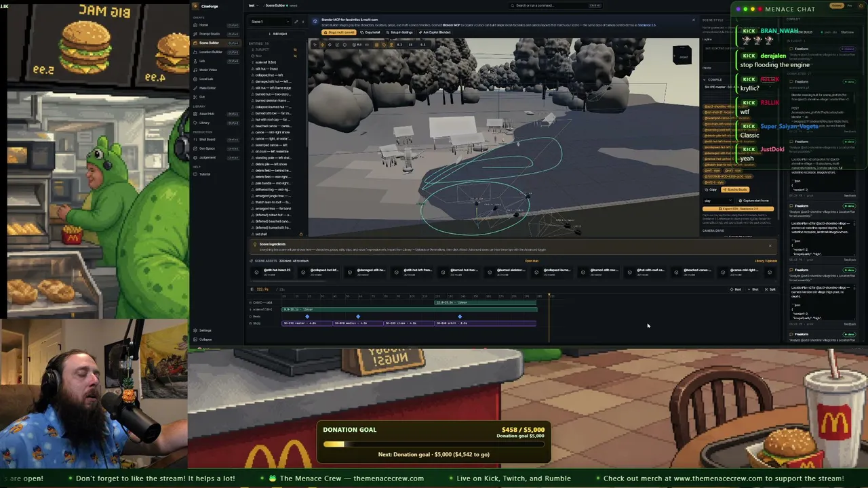
Task: Toggle the lock on set shell entity
Action: pos(301,235)
